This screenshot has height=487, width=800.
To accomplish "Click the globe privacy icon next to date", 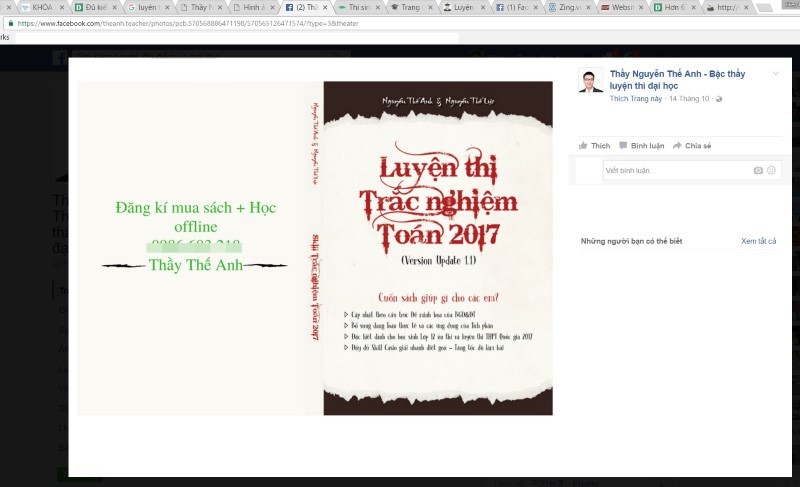I will (x=719, y=99).
